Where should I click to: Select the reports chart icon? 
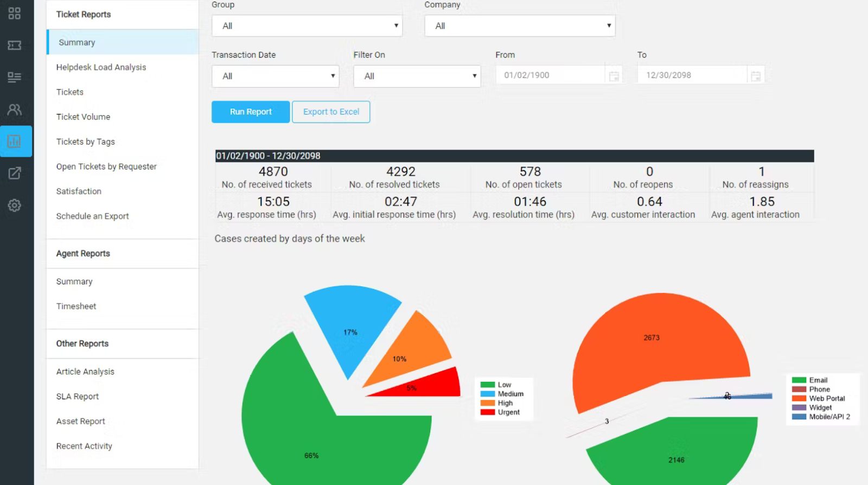tap(15, 142)
